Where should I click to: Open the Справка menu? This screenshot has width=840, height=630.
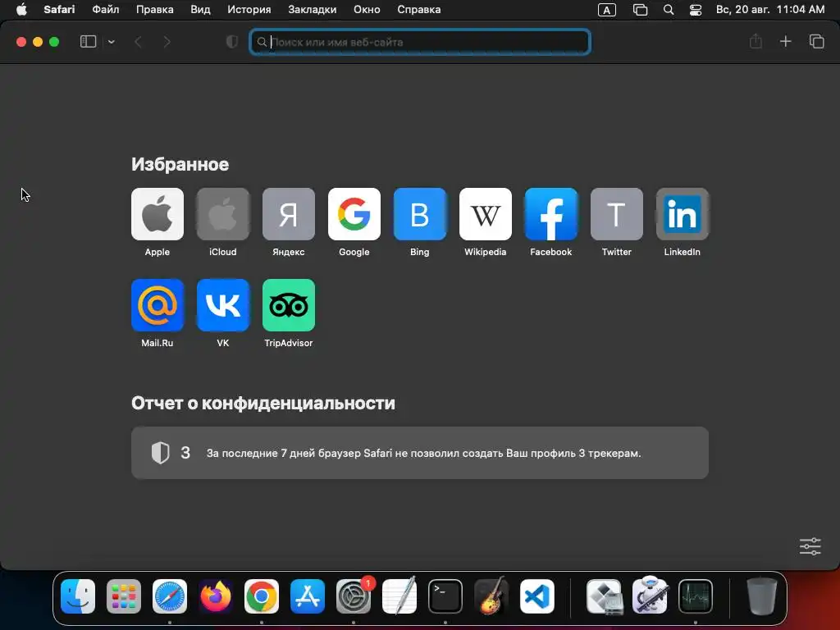point(419,10)
